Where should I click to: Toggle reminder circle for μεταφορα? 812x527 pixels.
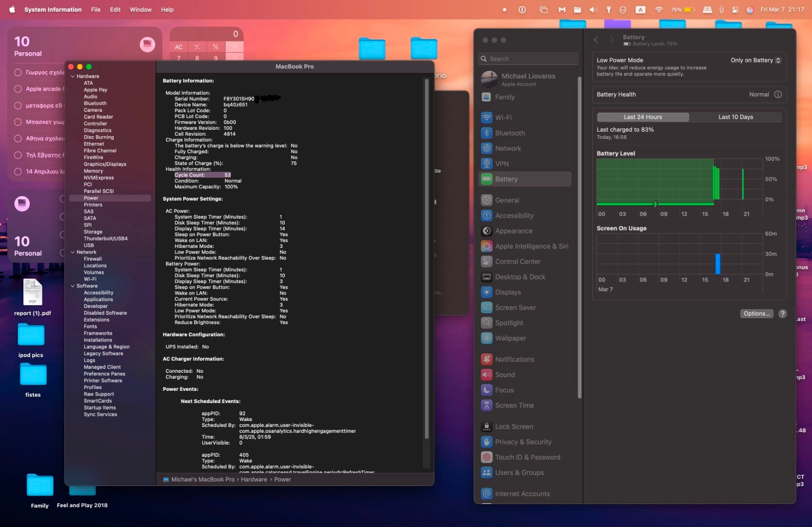pos(18,105)
